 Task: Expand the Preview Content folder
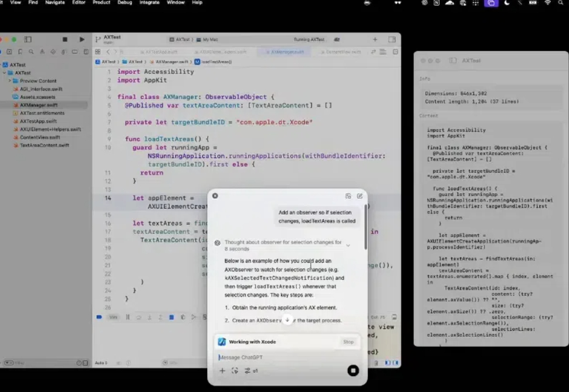(10, 80)
